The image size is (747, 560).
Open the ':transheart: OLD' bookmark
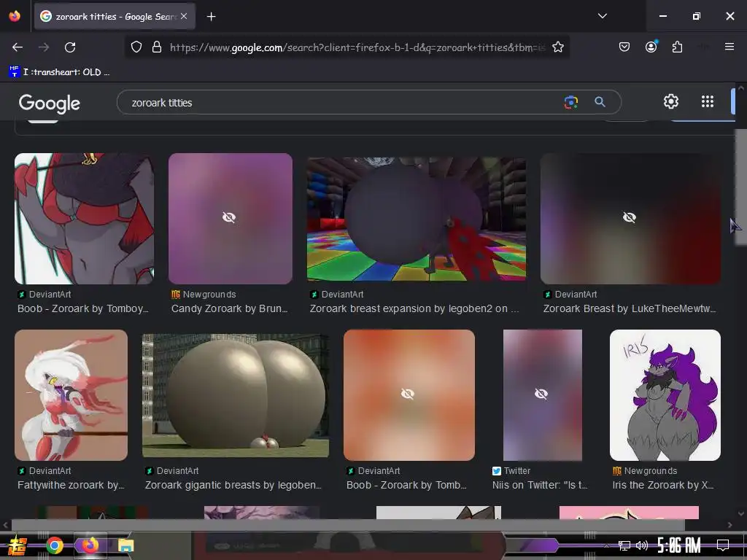click(59, 72)
